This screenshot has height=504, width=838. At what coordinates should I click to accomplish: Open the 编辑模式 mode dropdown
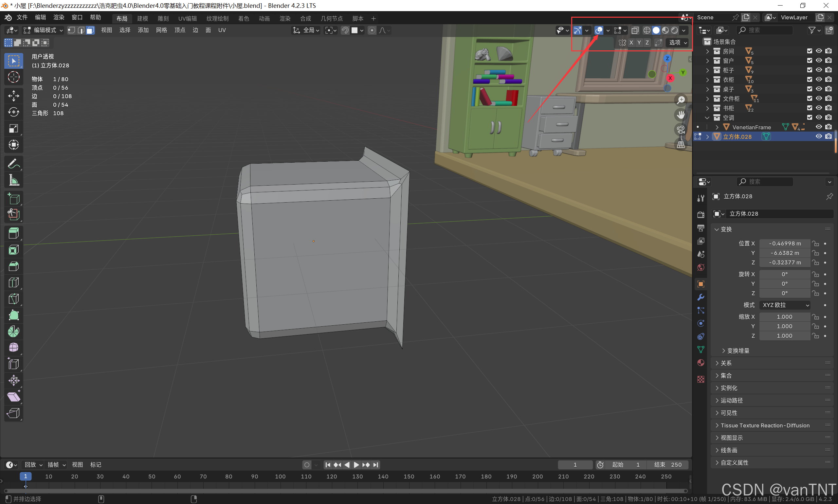tap(43, 30)
